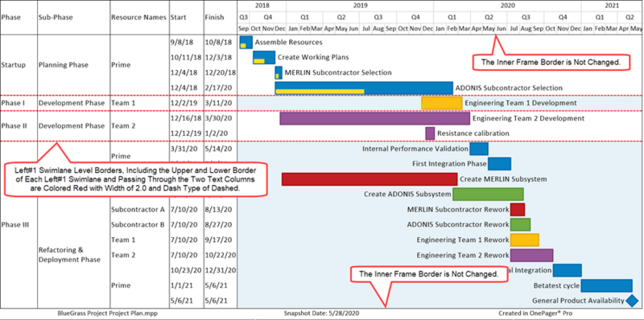Select the purple Engineering Team 2 Development bar
The image size is (644, 320).
pyautogui.click(x=375, y=118)
